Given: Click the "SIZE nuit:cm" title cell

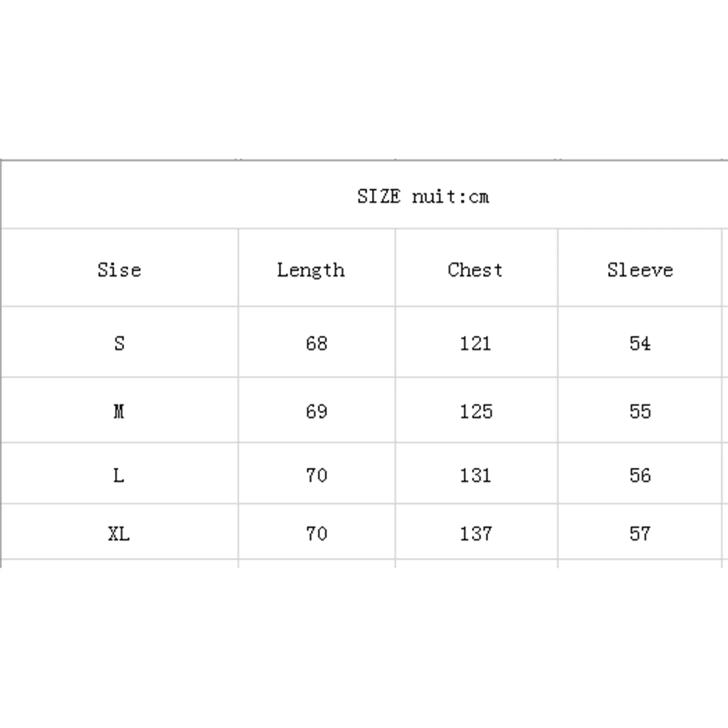Looking at the screenshot, I should tap(423, 197).
